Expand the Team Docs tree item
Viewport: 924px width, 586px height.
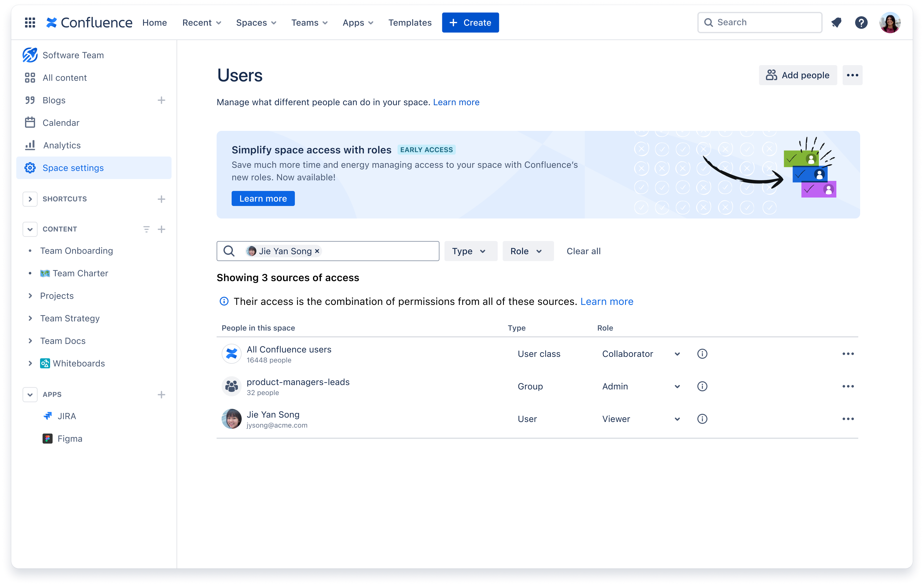[x=31, y=341]
